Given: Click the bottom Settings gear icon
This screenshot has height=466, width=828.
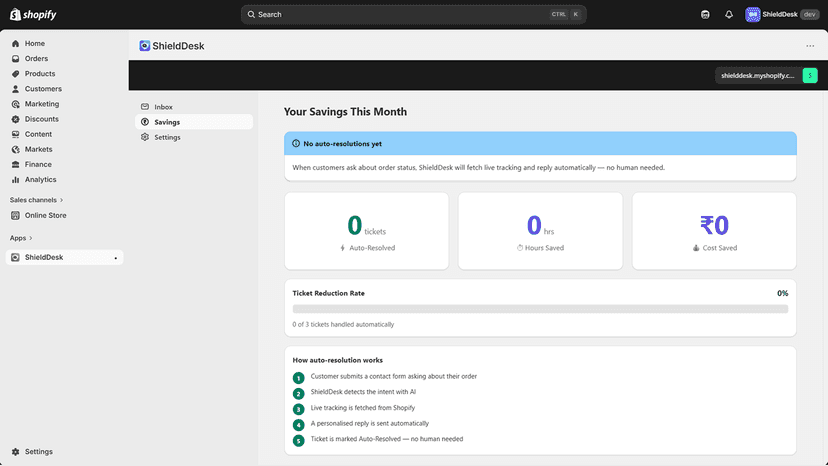Looking at the screenshot, I should pos(15,452).
